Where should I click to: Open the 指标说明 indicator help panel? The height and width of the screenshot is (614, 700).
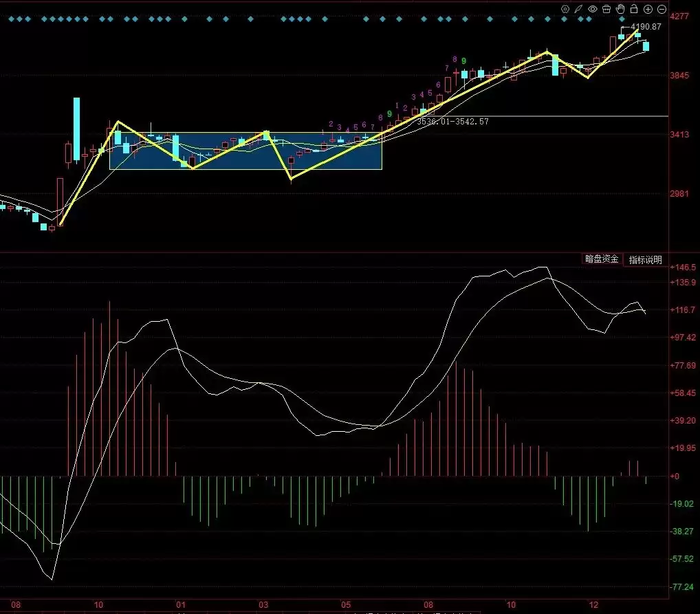click(645, 260)
